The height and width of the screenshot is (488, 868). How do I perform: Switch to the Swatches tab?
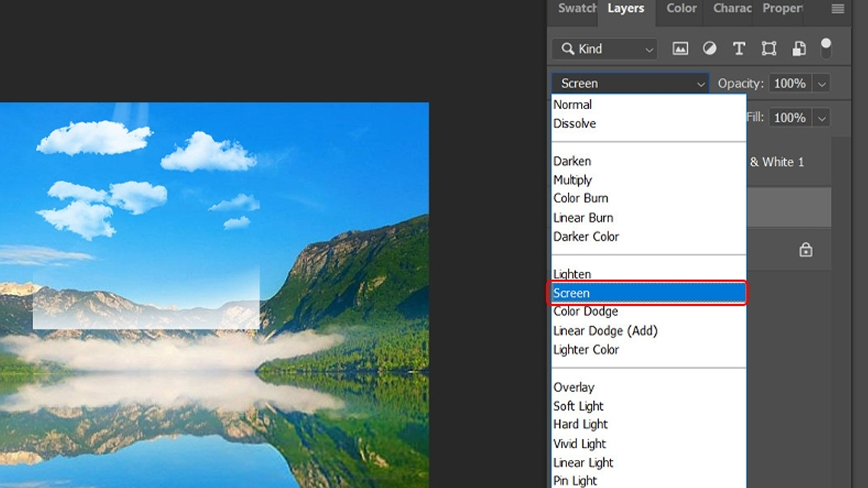point(576,9)
